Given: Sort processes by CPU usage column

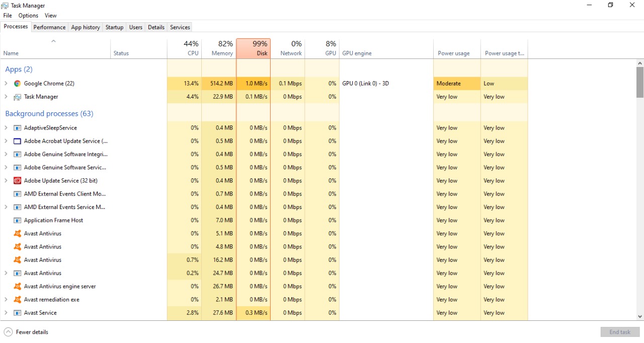Looking at the screenshot, I should [x=184, y=48].
